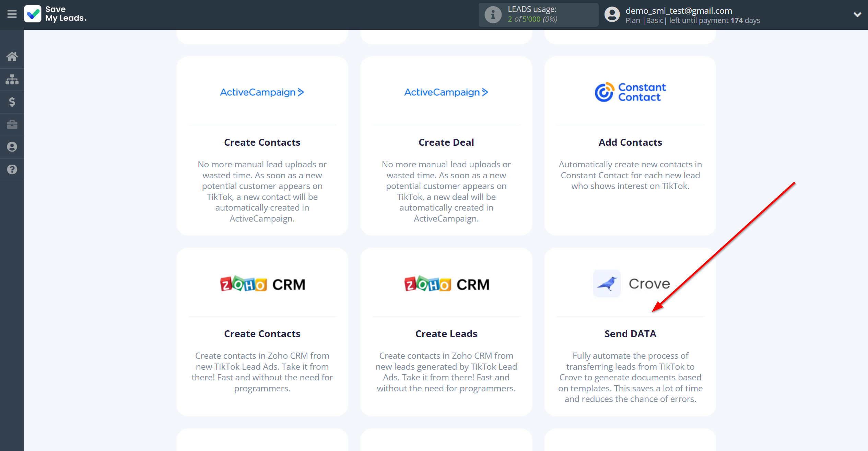The image size is (868, 451).
Task: Click the account avatar icon
Action: pyautogui.click(x=612, y=15)
